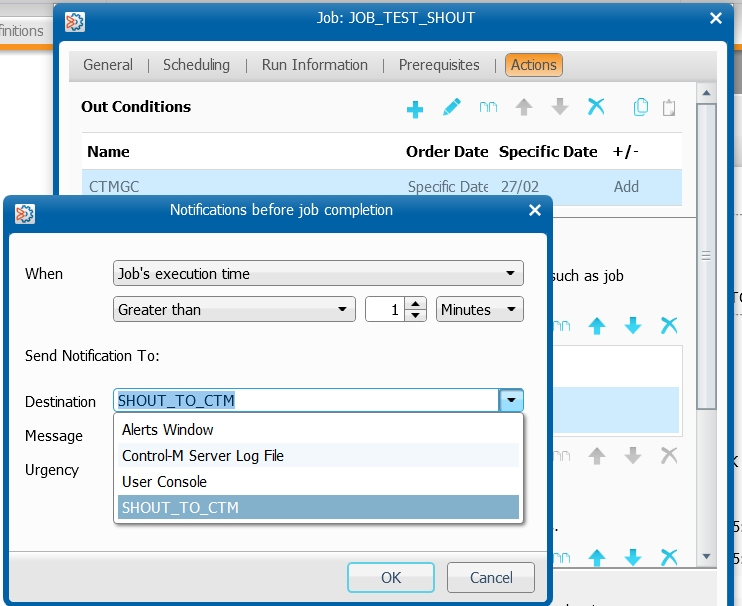Image resolution: width=742 pixels, height=606 pixels.
Task: Open the Prerequisites tab
Action: (439, 65)
